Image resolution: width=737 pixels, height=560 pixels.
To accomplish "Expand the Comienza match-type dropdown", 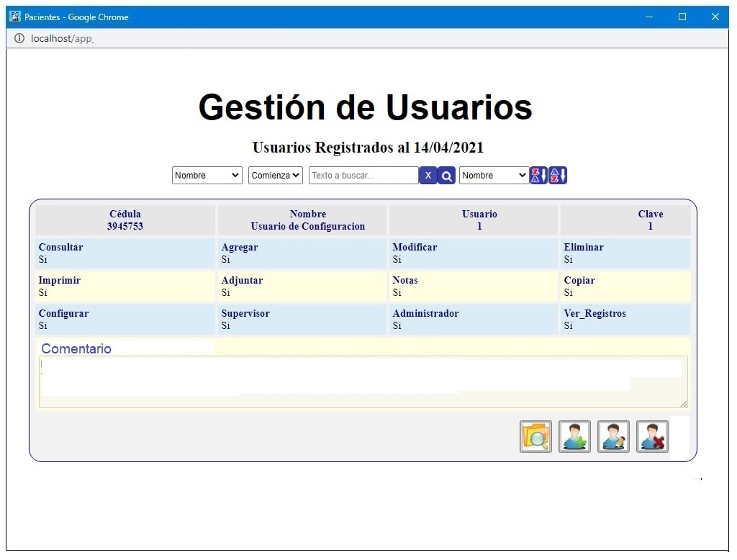I will [276, 176].
